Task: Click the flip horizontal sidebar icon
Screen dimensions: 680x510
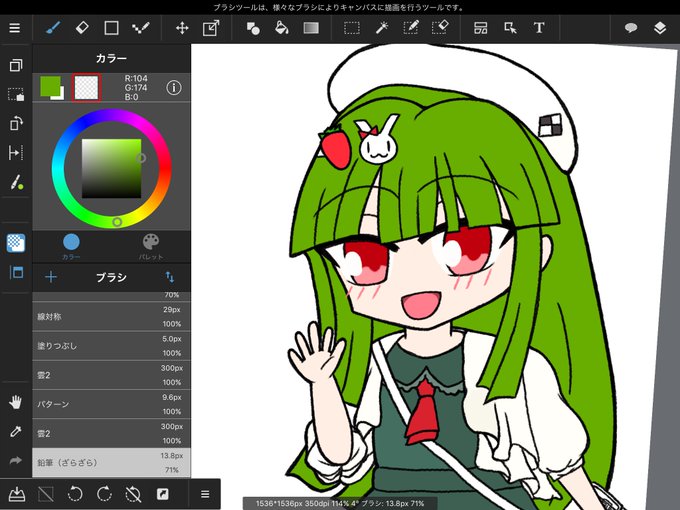Action: 16,153
